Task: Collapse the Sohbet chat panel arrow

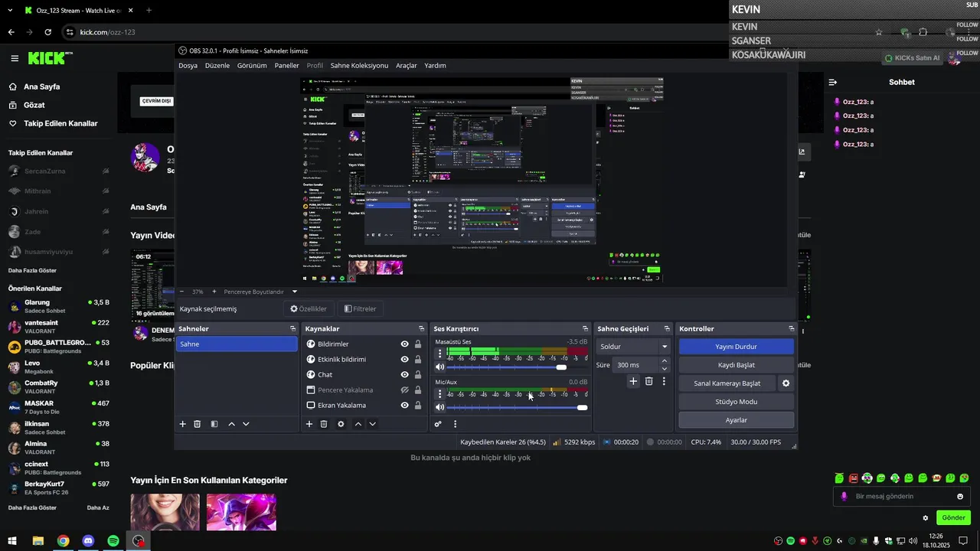Action: coord(833,82)
